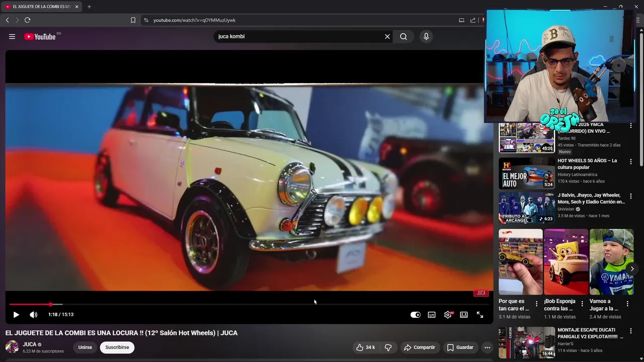Open the 'HOT WHEELS 50 AÑOS – La cultura popular' title
This screenshot has height=362, width=644.
[587, 164]
